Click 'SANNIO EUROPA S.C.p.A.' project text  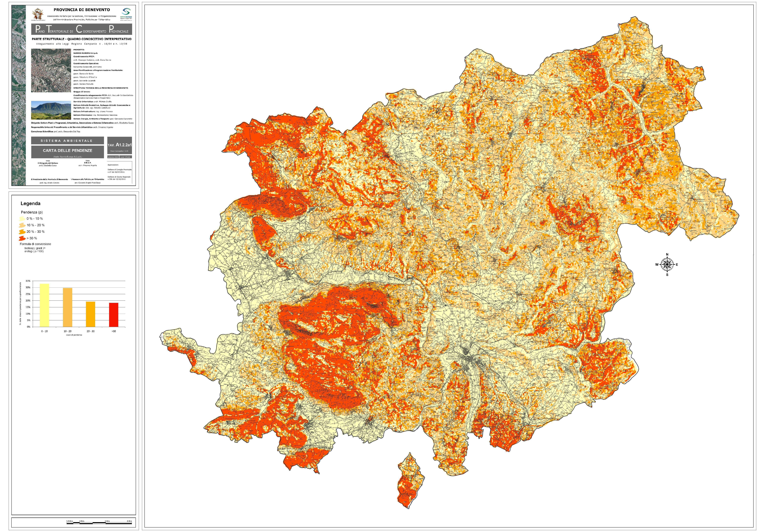click(x=86, y=53)
